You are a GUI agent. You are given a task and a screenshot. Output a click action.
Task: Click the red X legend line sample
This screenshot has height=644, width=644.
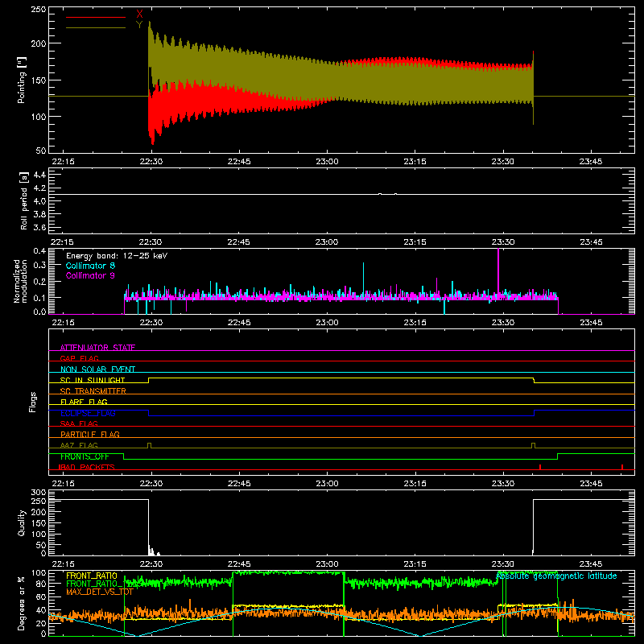point(95,17)
